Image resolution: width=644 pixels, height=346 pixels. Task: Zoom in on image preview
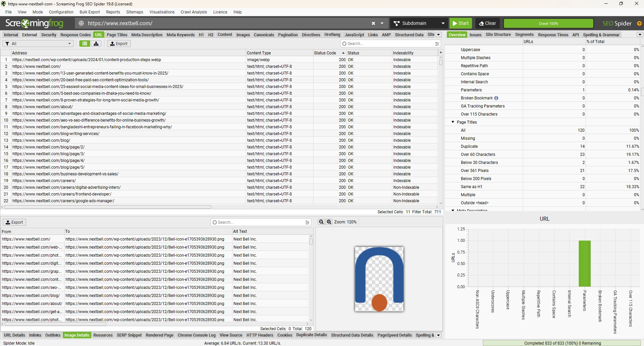(329, 222)
